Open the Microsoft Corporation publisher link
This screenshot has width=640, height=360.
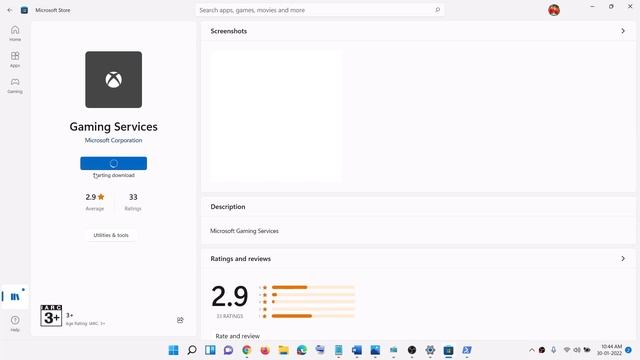pos(113,140)
